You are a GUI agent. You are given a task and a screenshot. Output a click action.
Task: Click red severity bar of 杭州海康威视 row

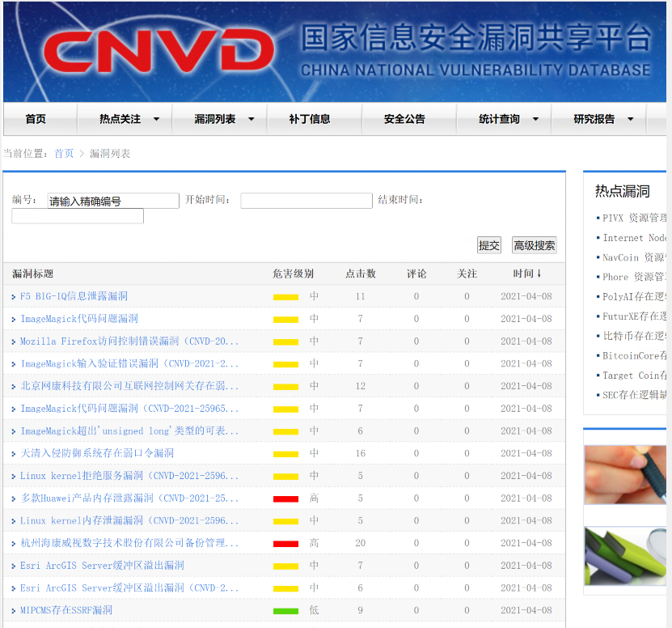pyautogui.click(x=285, y=544)
